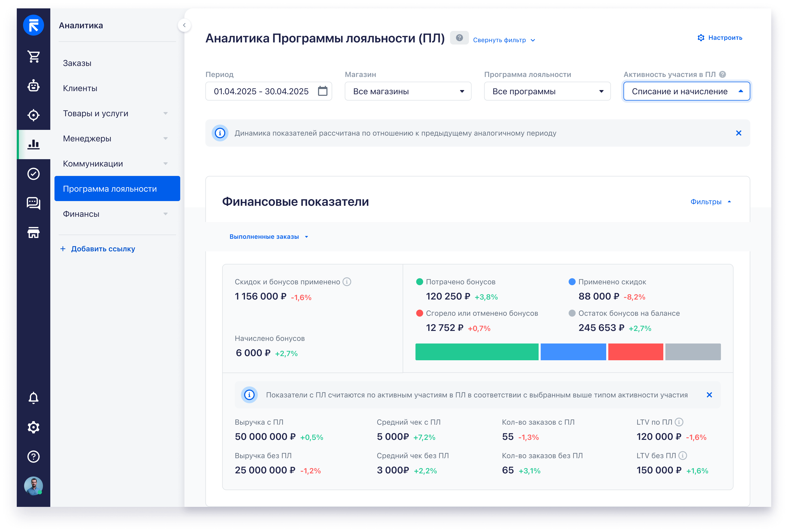Click Свернуть фильтр link

click(504, 40)
